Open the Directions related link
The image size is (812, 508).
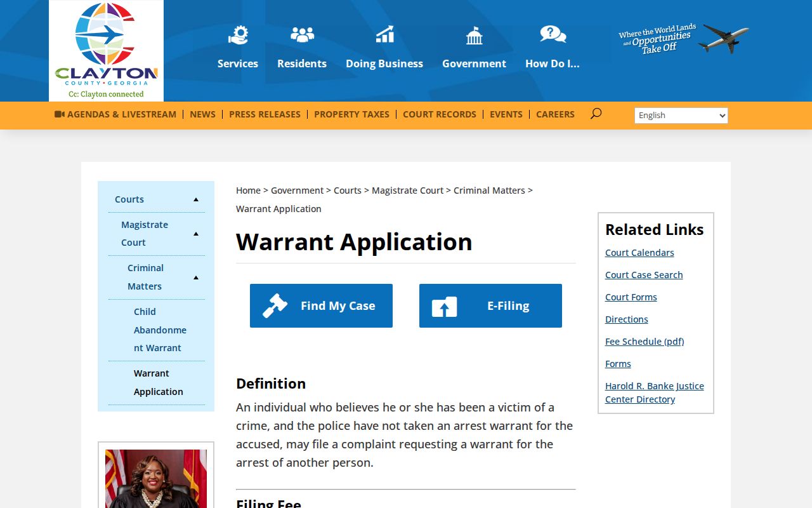click(x=627, y=319)
